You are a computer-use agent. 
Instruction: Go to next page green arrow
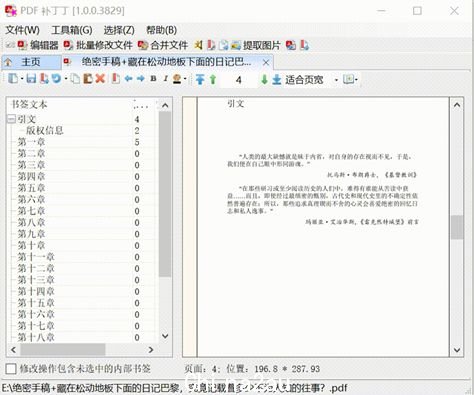tap(264, 79)
